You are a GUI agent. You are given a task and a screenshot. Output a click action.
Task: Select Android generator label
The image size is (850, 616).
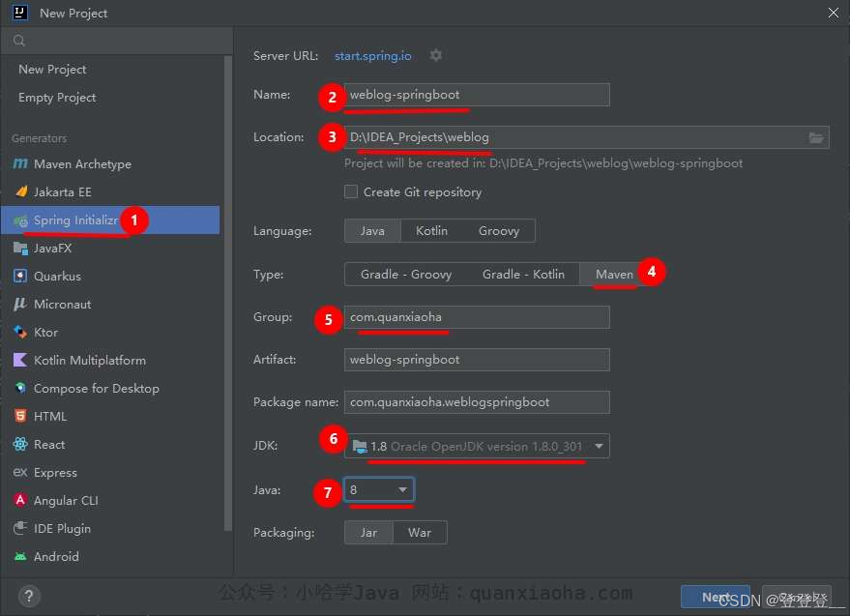[x=56, y=556]
